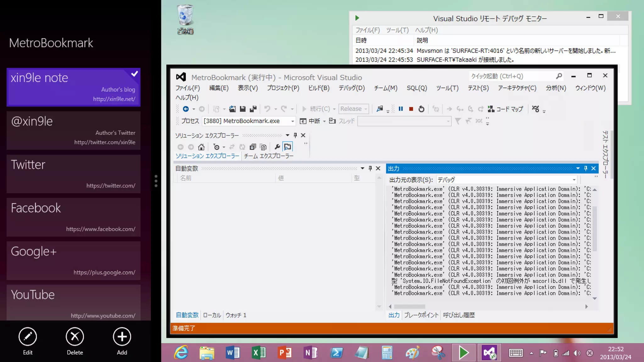Switch to 呼び出し履歴 tab
Image resolution: width=644 pixels, height=362 pixels.
459,315
